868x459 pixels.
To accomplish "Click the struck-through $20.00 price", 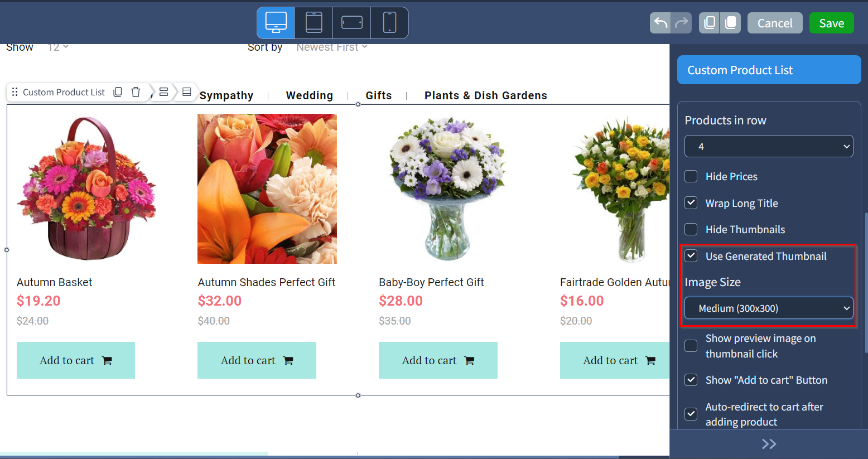I will click(576, 321).
